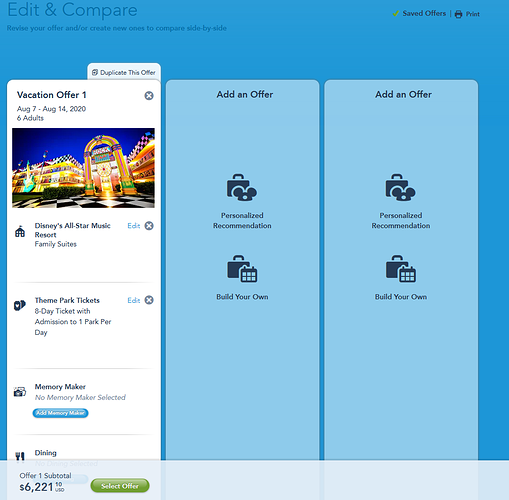Click the Theme Park Tickets icon
509x500 pixels.
[x=20, y=305]
